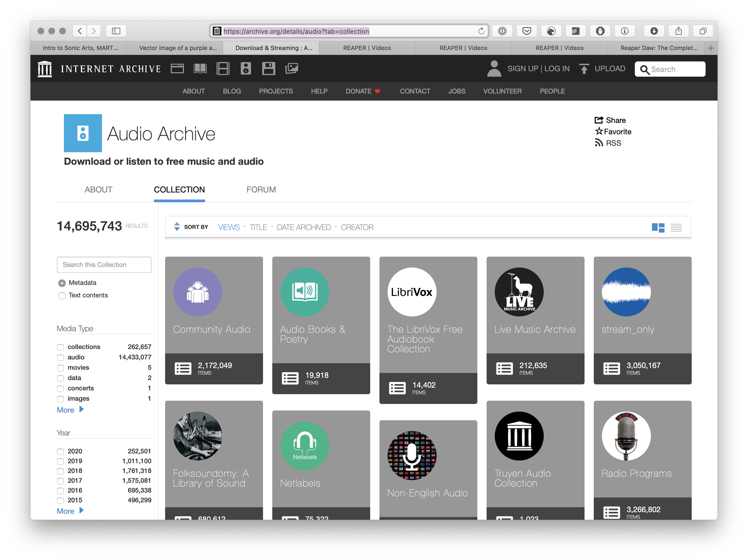
Task: Click the site Search box in header
Action: (x=670, y=69)
